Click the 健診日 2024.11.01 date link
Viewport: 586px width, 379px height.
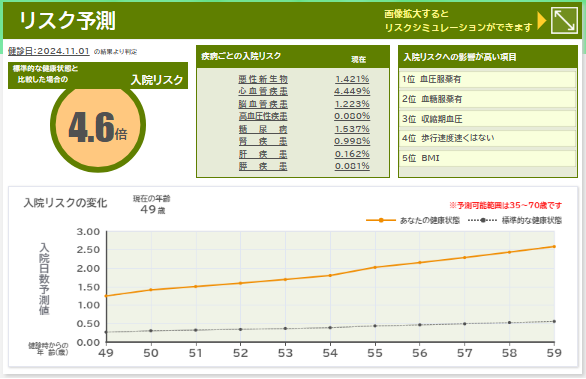49,51
